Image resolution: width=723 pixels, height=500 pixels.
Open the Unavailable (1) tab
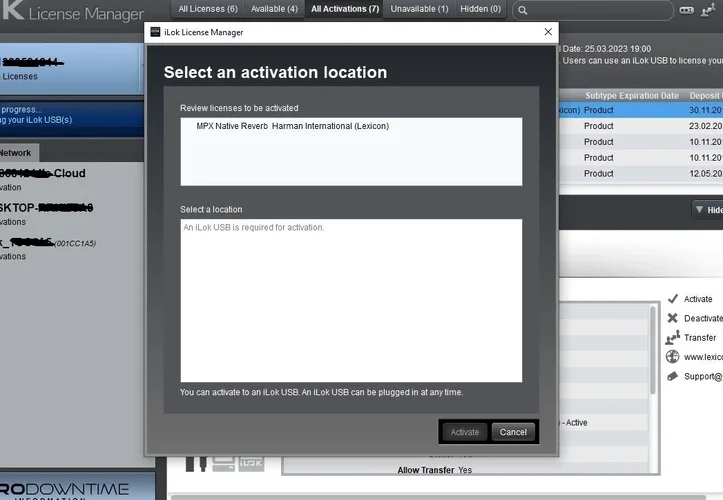(419, 9)
